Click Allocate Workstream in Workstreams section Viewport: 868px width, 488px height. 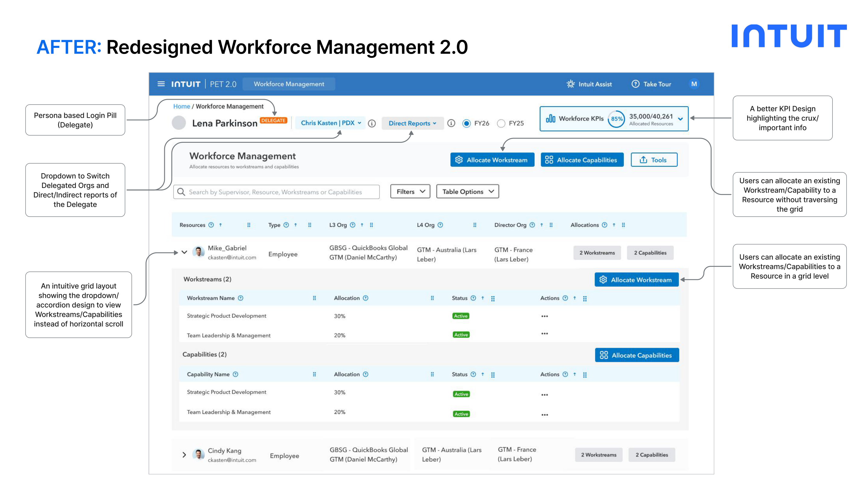tap(637, 280)
